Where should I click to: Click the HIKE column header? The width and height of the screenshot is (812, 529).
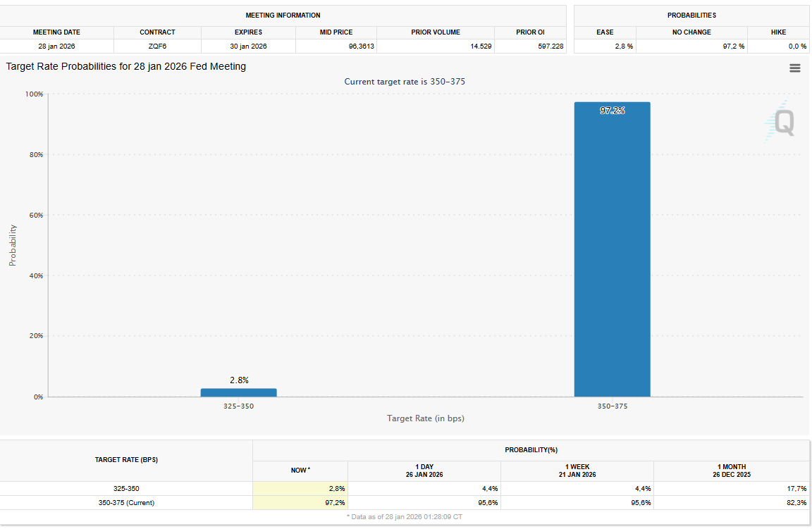click(779, 32)
